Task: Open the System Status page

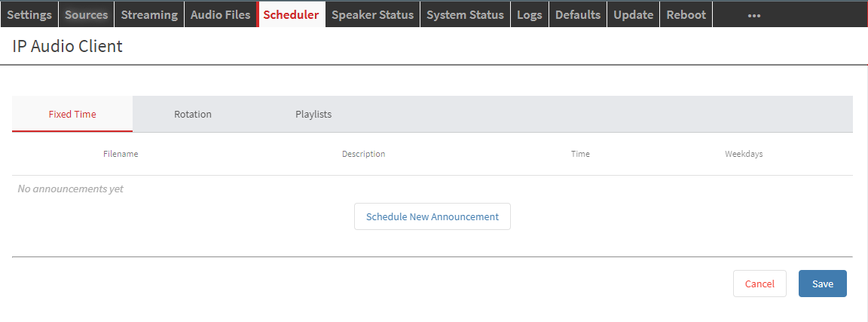Action: (465, 14)
